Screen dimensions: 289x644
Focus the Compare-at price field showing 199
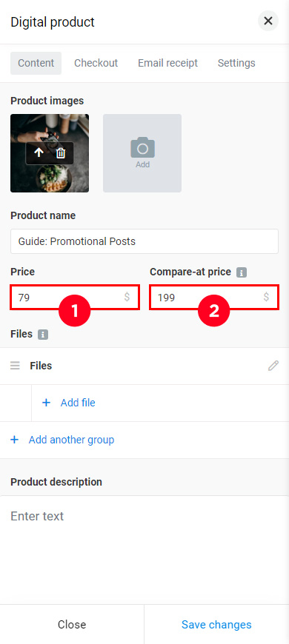click(x=214, y=297)
